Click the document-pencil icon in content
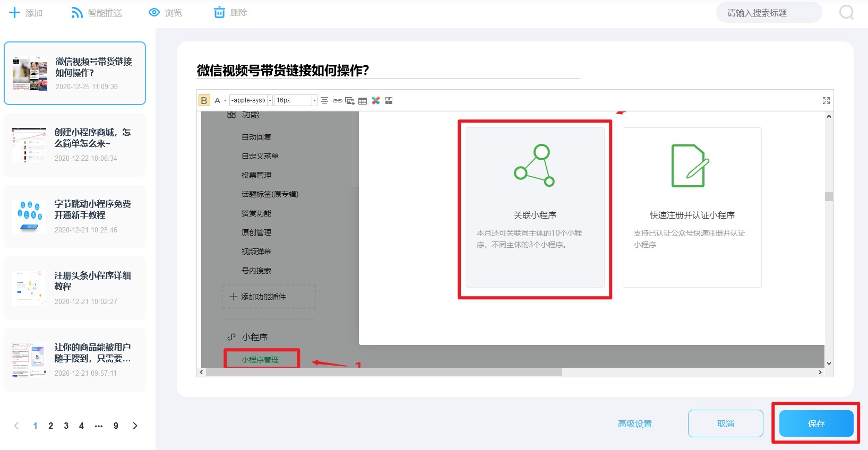Screen dimensions: 868x450 pyautogui.click(x=690, y=166)
